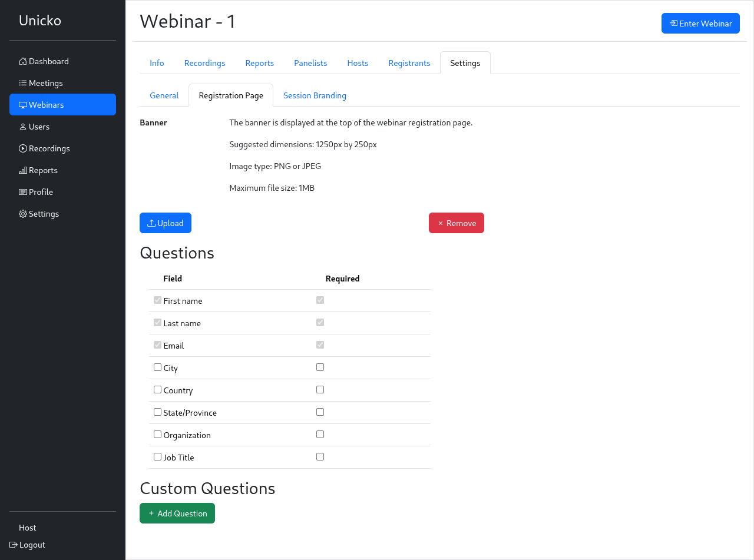Click the 'Image type: PNG or JPEG' text
Viewport: 754px width, 560px height.
[x=275, y=166]
